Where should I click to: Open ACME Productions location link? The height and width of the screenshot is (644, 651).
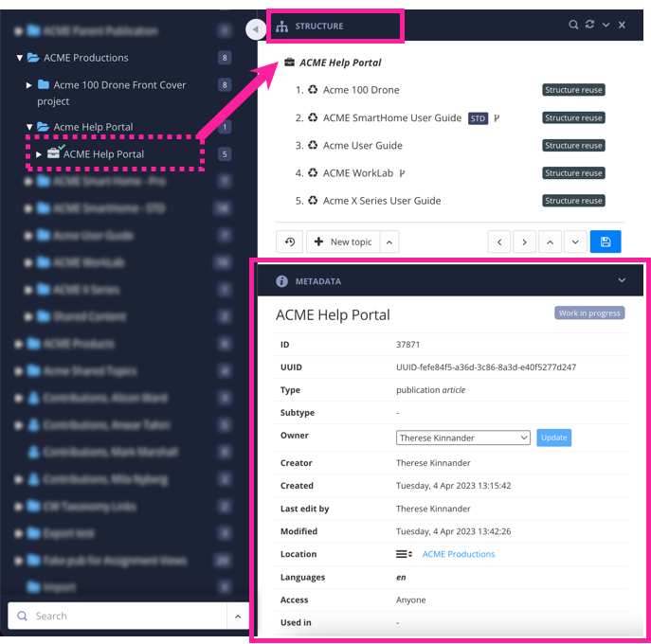[x=459, y=554]
